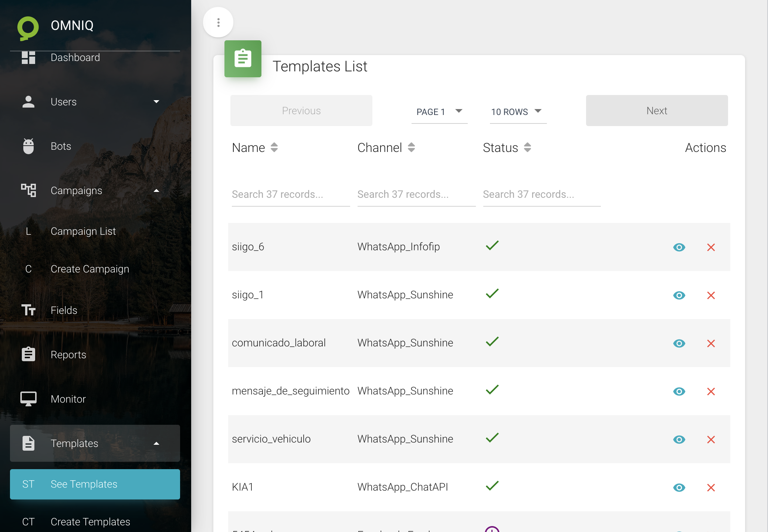
Task: View the servicio_vehiculo template eye icon
Action: coord(679,440)
